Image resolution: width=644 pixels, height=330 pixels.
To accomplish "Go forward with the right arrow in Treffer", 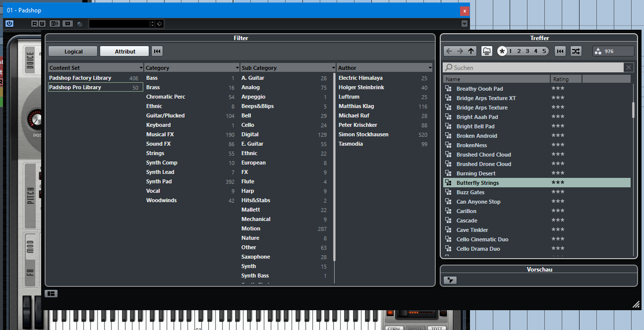I will tap(460, 51).
